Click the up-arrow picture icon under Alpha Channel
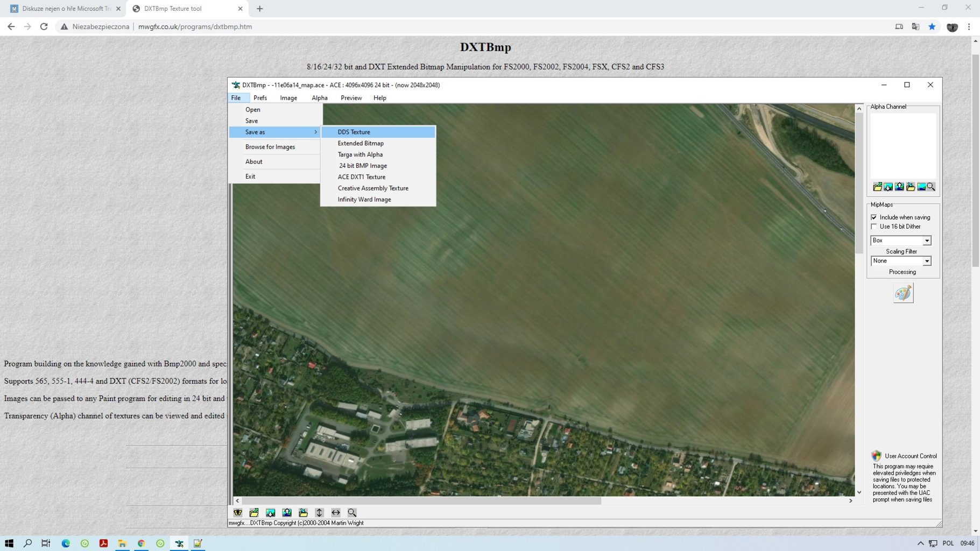This screenshot has height=551, width=980. pyautogui.click(x=899, y=187)
